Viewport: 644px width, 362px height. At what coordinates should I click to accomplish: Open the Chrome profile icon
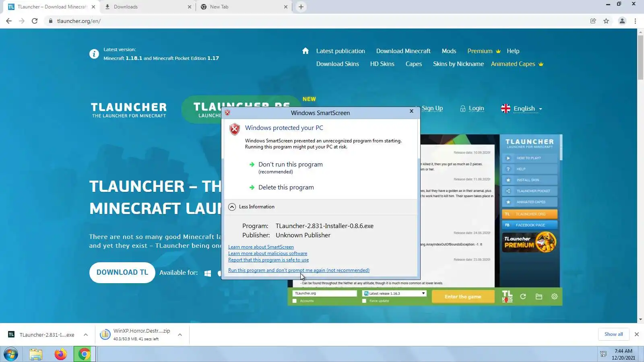pos(622,21)
